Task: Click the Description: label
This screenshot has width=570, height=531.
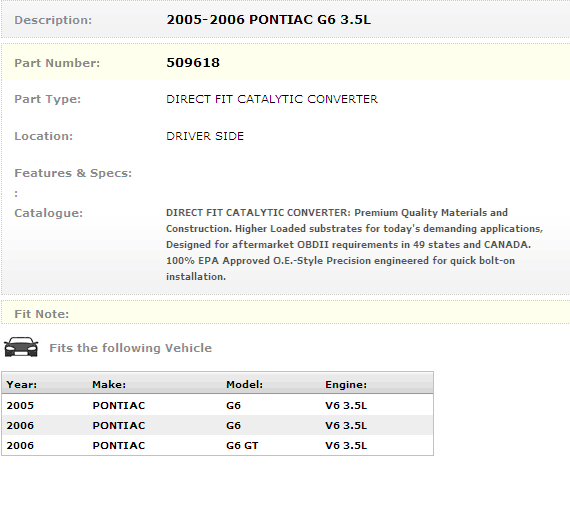Action: click(x=53, y=20)
